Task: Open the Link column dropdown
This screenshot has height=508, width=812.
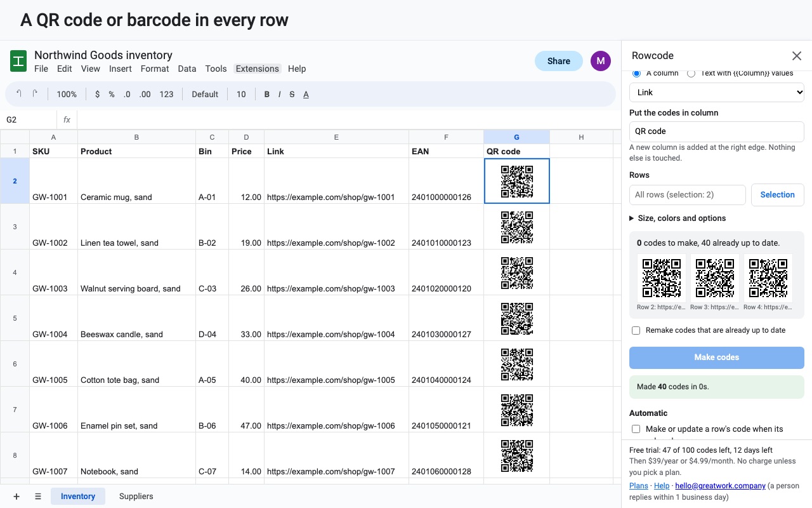Action: [x=717, y=92]
